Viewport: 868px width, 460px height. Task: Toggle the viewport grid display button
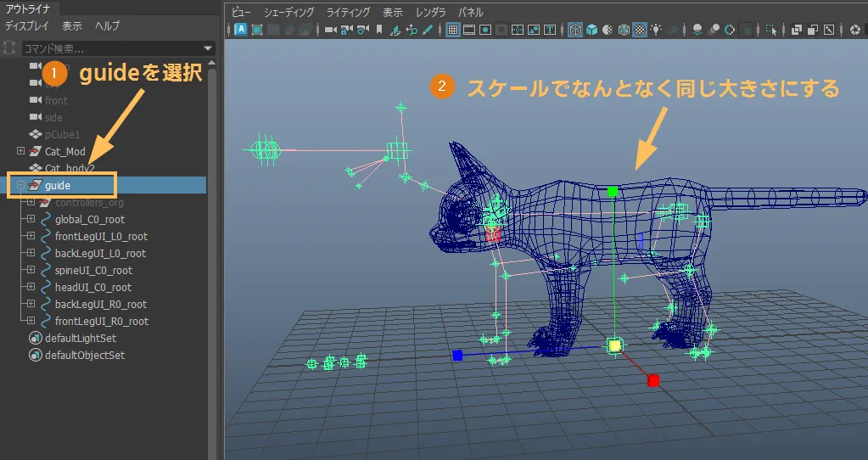(x=452, y=30)
